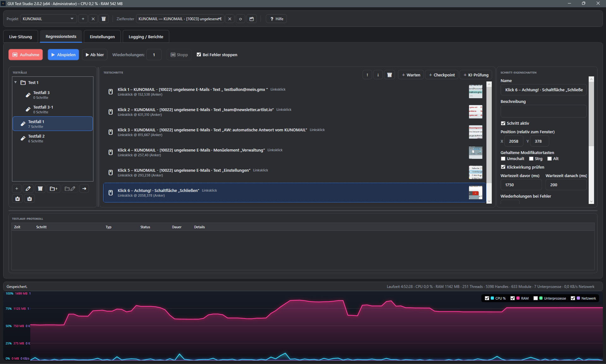This screenshot has width=606, height=364.
Task: Collapse the Test 1 folder in the test case tree
Action: pos(15,82)
